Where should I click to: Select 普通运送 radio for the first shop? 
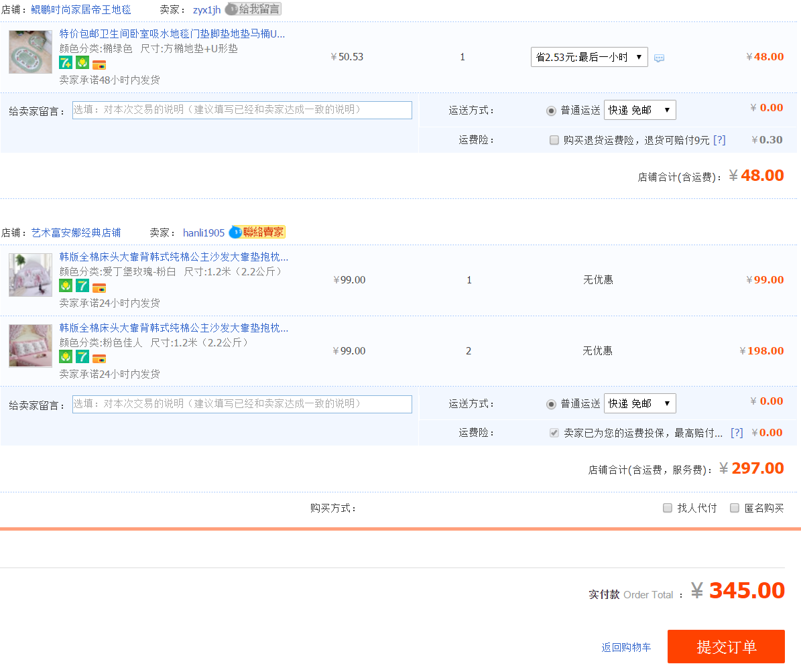pos(551,111)
